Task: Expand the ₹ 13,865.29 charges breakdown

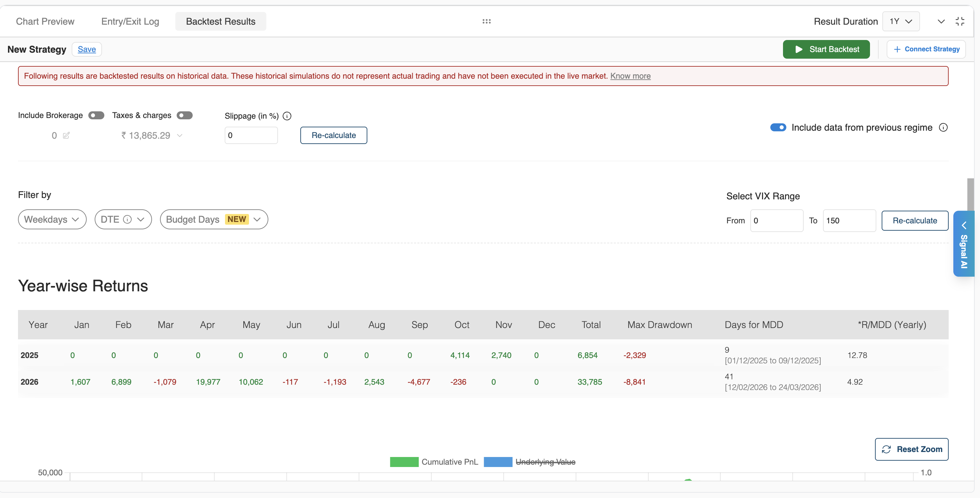Action: pos(180,135)
